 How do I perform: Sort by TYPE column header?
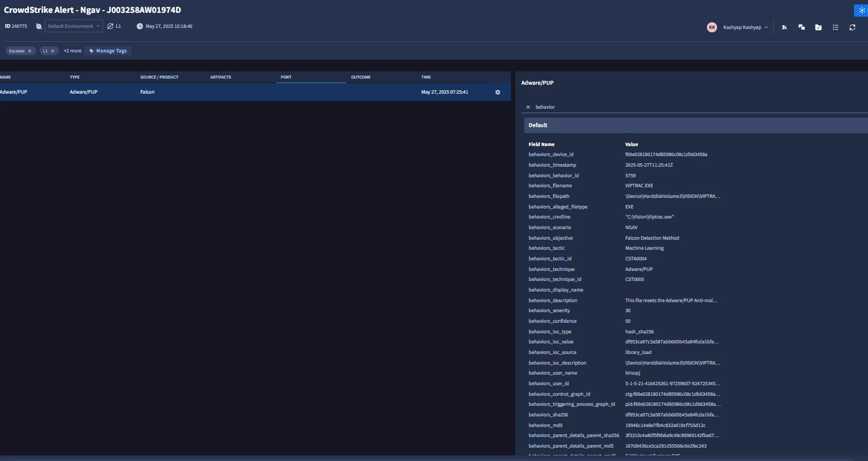[x=75, y=77]
